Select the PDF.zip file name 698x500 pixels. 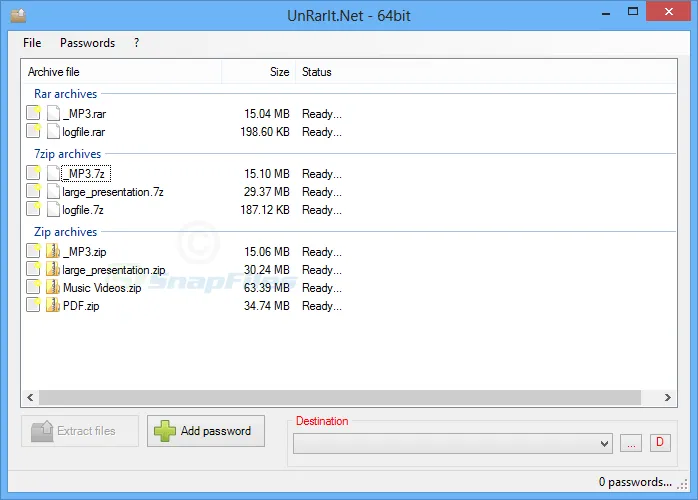81,306
